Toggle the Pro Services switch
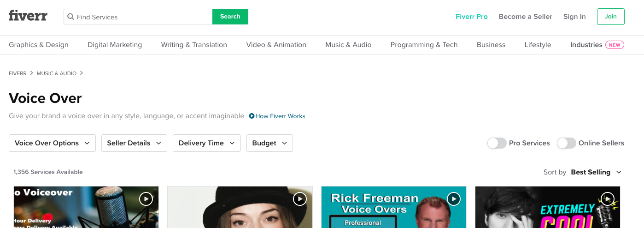Image resolution: width=644 pixels, height=228 pixels. pyautogui.click(x=497, y=143)
